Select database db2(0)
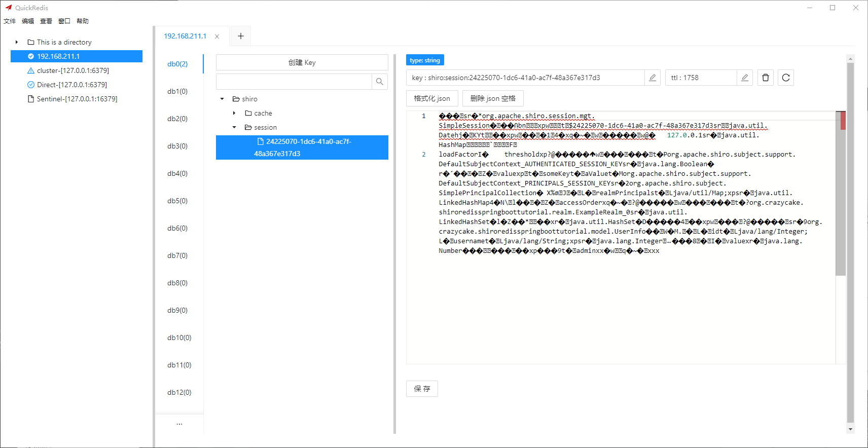 pyautogui.click(x=177, y=119)
